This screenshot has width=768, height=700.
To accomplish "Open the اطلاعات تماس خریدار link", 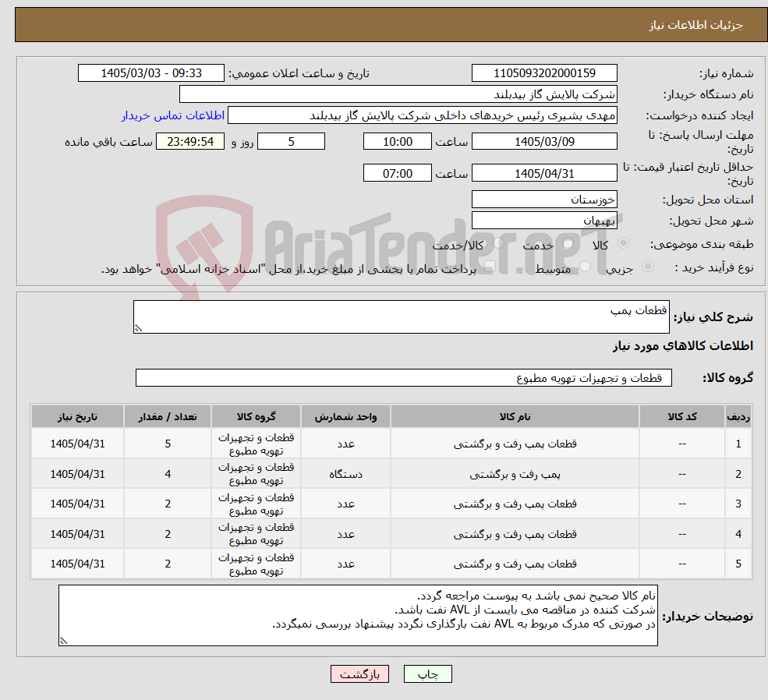I will coord(173,115).
